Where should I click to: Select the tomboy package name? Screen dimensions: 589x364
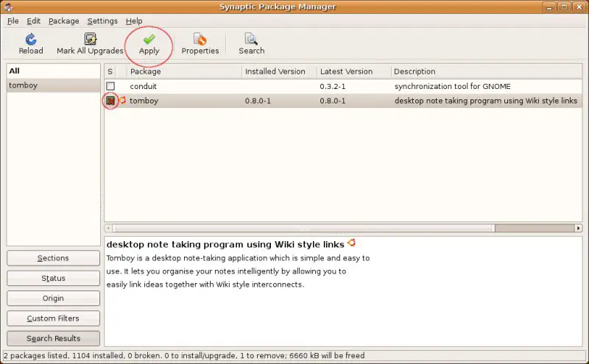click(144, 101)
